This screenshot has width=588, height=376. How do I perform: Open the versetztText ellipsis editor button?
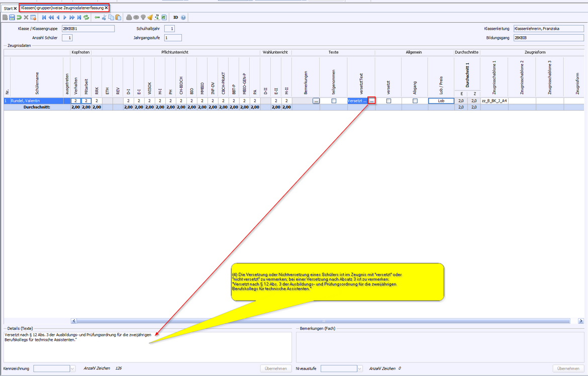tap(371, 101)
